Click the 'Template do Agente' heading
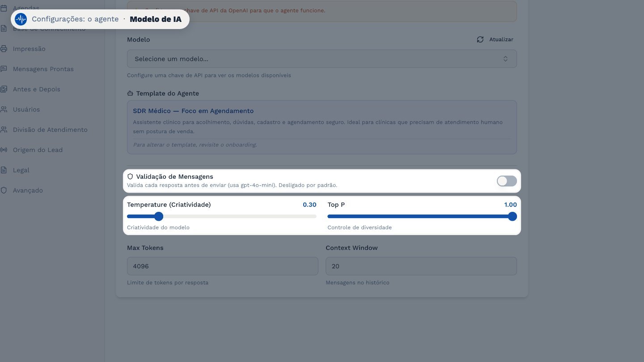 pos(168,93)
